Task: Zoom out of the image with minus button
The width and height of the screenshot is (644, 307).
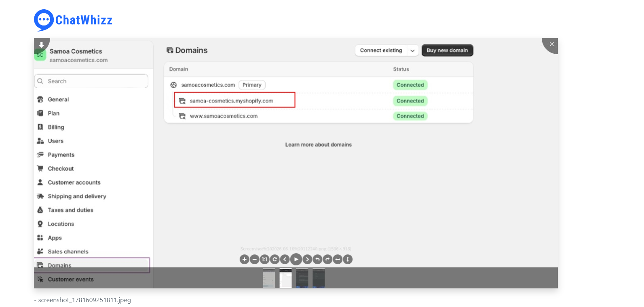Action: [255, 259]
